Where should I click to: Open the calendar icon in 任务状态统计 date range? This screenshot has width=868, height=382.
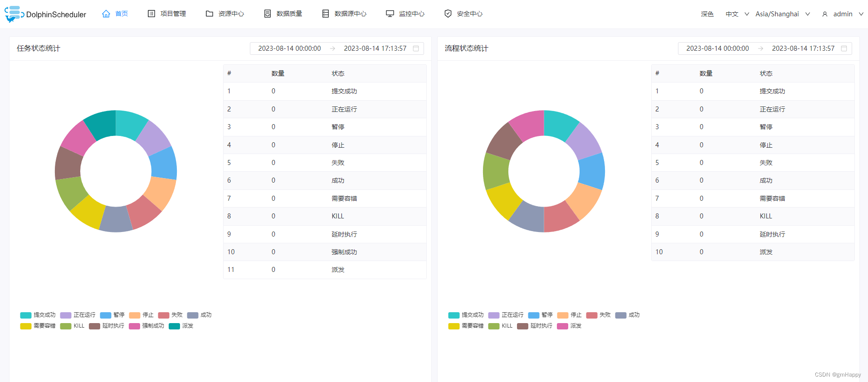tap(416, 48)
